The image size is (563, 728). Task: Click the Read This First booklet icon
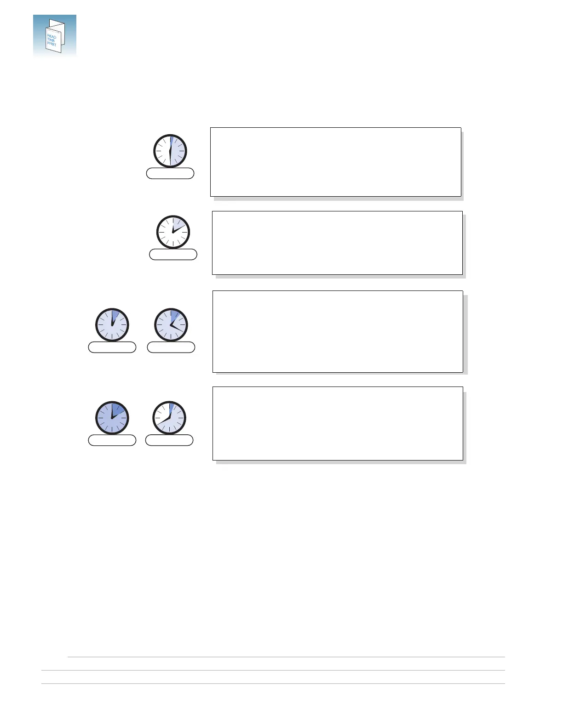[x=55, y=36]
